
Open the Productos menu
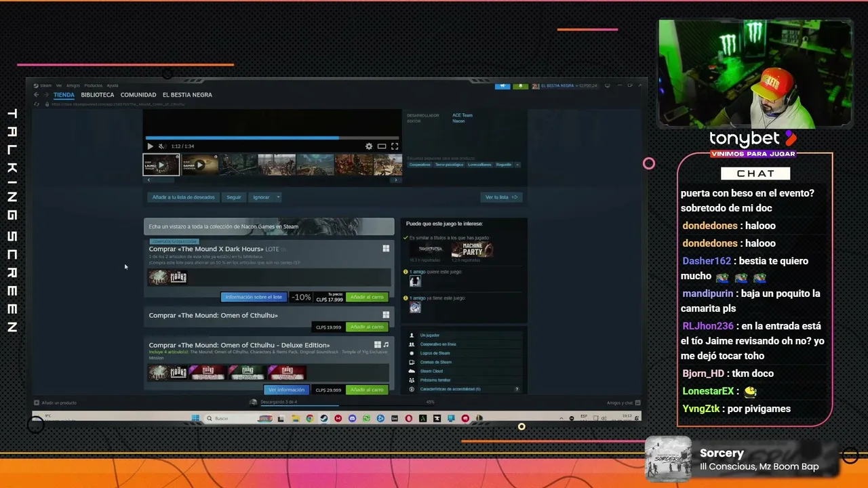(x=94, y=85)
